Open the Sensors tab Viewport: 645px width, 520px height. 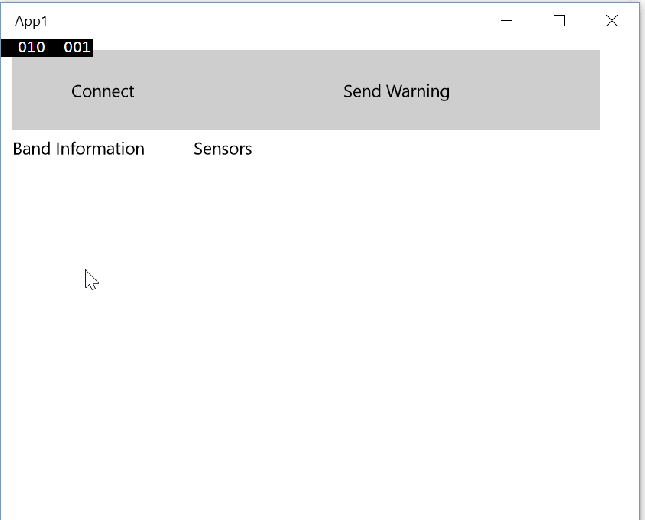tap(222, 149)
